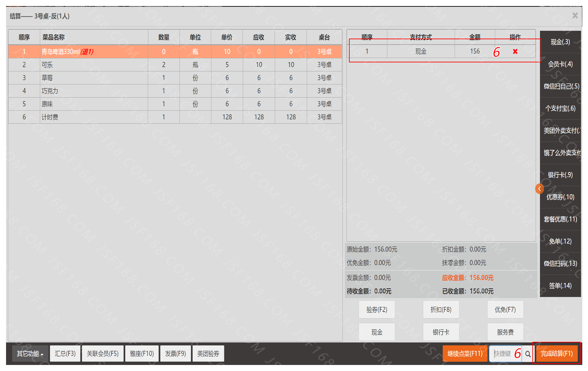Click the 金额 header in payment table
The height and width of the screenshot is (371, 588).
point(475,37)
